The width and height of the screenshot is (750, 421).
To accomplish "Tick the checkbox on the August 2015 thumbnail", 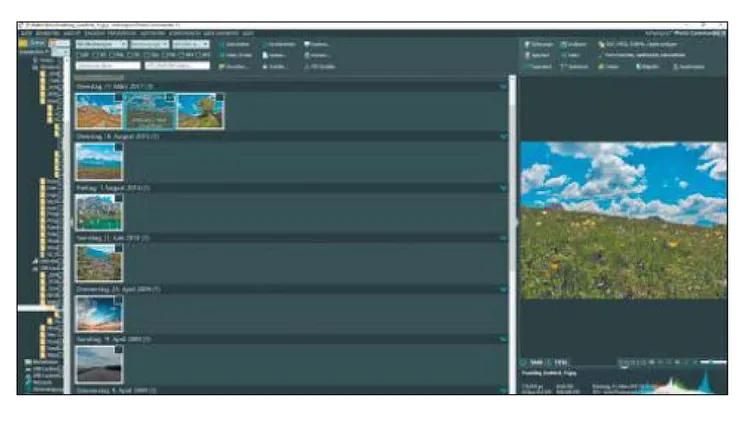I will (x=119, y=147).
